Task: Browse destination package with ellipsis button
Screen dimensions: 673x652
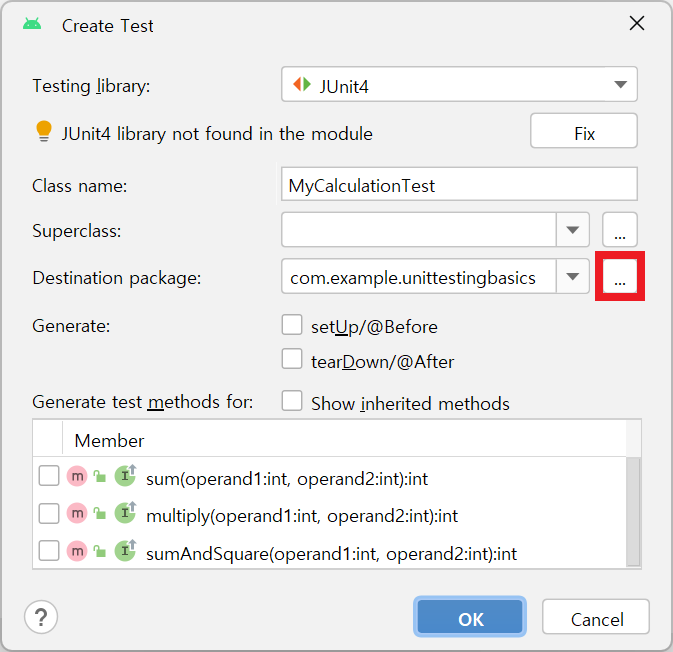Action: pos(620,276)
